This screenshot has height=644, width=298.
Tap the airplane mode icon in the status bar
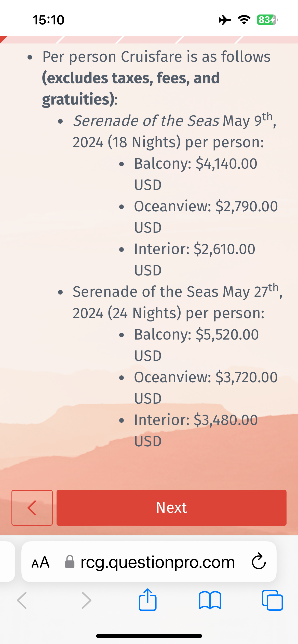tap(225, 20)
